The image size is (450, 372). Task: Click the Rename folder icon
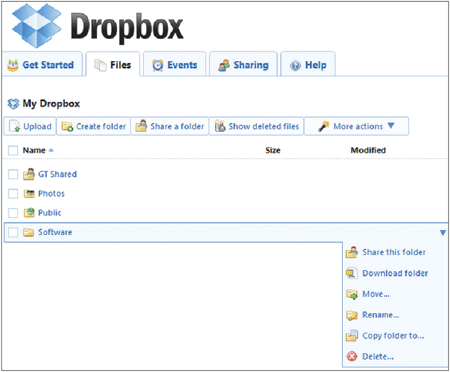click(x=352, y=315)
